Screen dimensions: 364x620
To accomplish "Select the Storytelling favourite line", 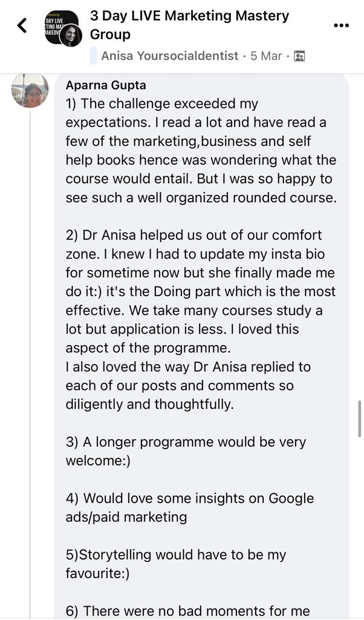I will pos(175,564).
